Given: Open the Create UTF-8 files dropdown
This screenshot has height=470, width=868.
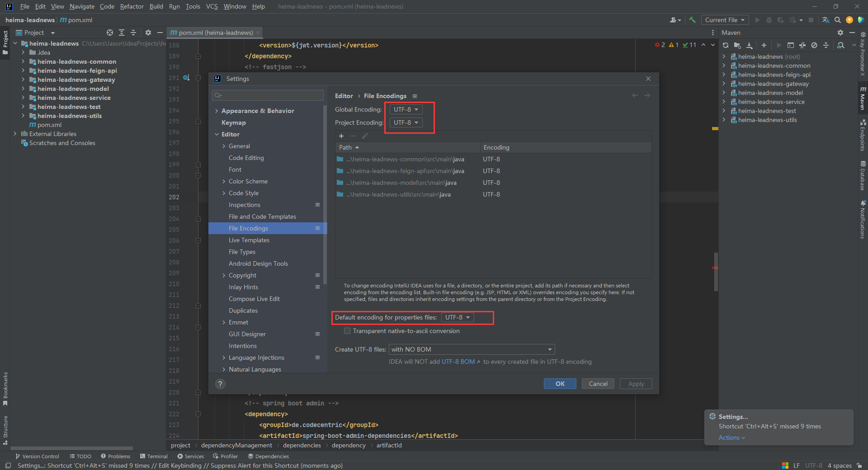Looking at the screenshot, I should point(472,349).
